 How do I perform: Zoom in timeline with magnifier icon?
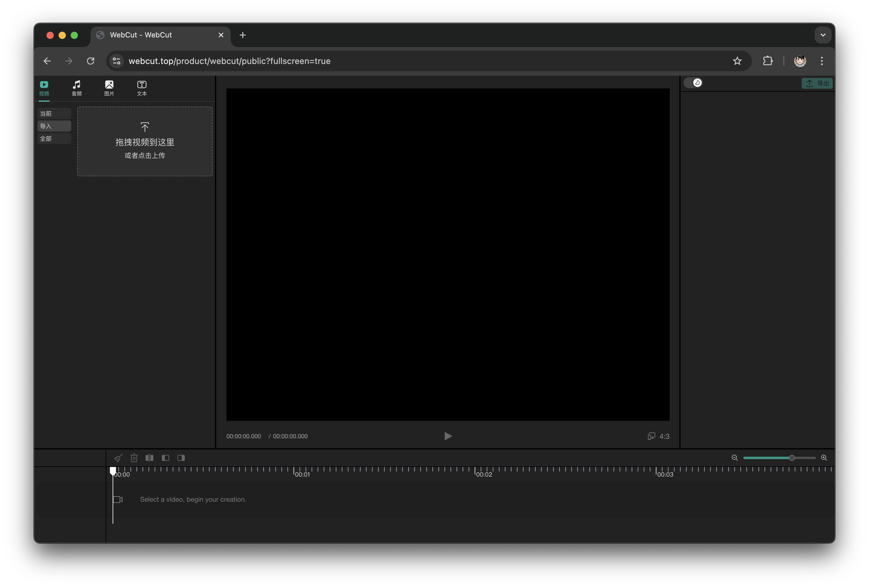825,458
